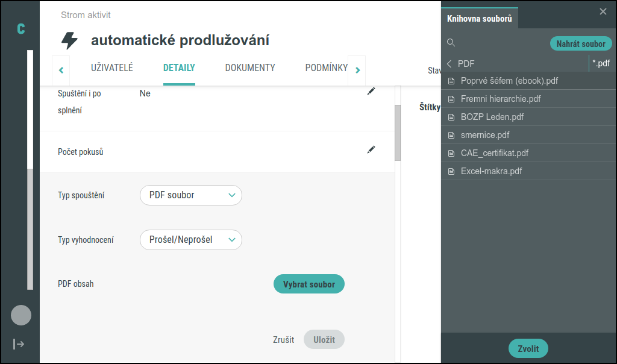Click the C logo in the sidebar

(20, 28)
